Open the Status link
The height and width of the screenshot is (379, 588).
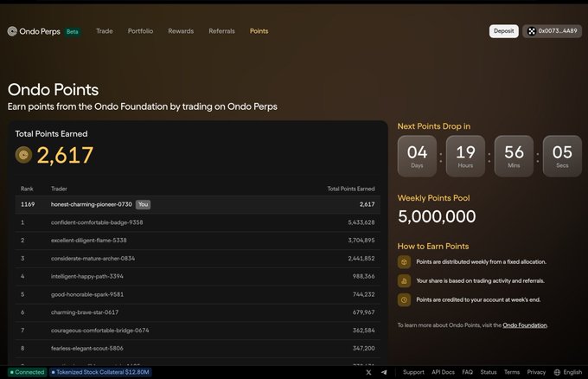point(489,372)
